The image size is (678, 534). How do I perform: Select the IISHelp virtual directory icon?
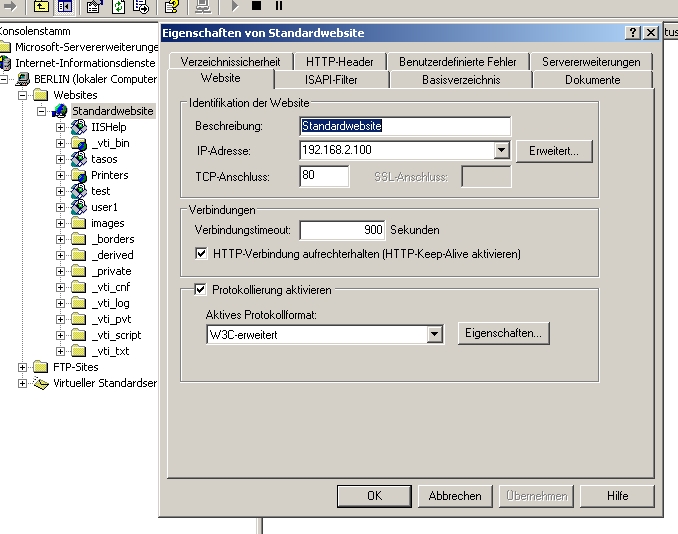(78, 127)
